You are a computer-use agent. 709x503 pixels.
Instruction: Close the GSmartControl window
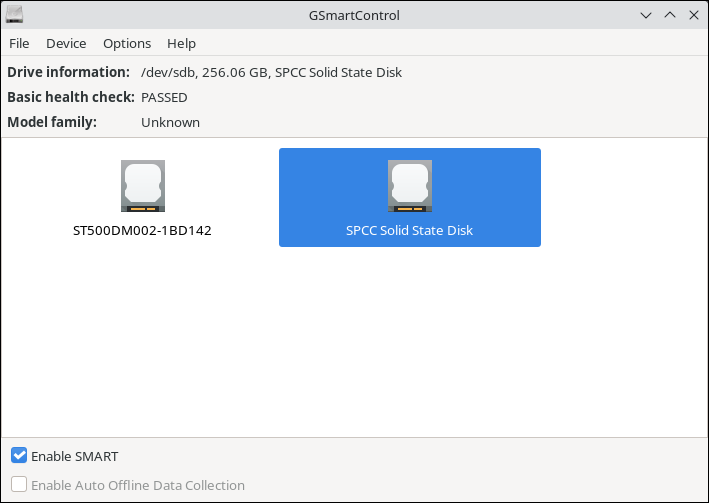coord(692,15)
